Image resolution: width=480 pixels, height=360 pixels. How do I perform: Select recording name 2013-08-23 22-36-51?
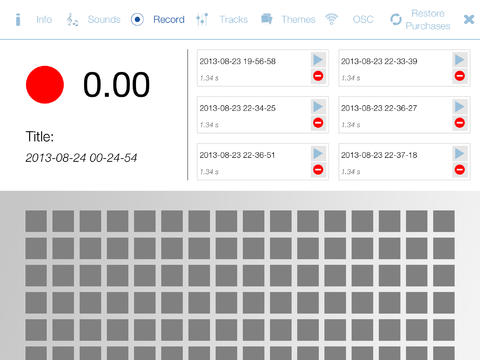pyautogui.click(x=237, y=155)
